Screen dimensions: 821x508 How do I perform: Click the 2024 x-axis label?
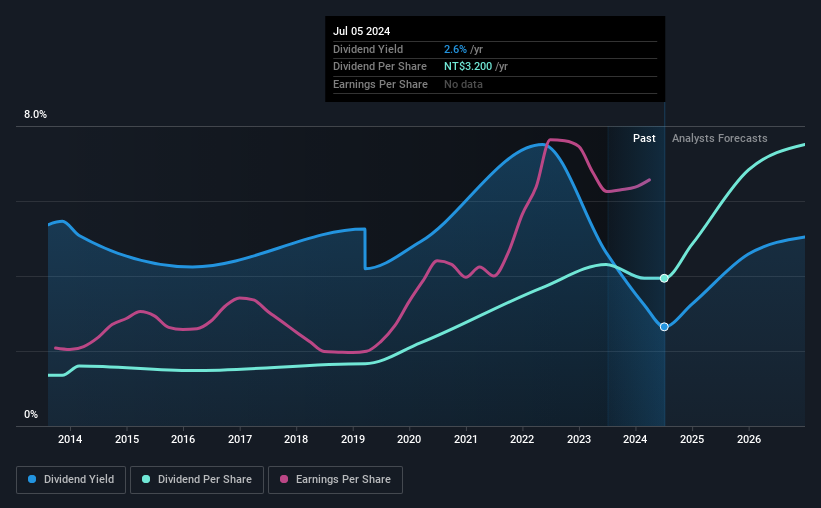pos(635,439)
